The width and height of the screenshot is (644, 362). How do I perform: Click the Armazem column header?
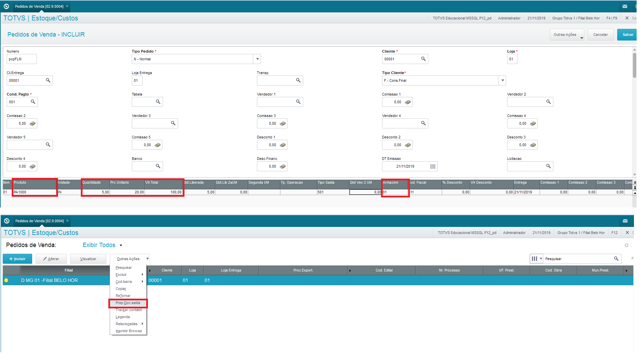click(x=395, y=183)
